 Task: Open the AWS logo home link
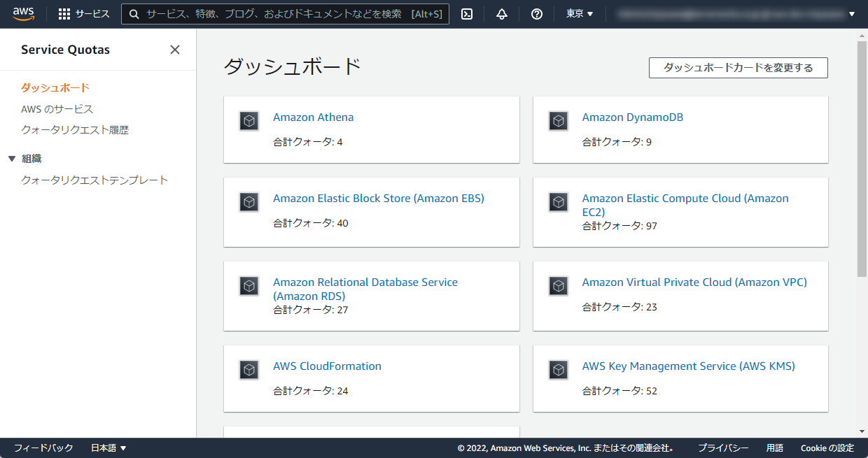tap(23, 13)
